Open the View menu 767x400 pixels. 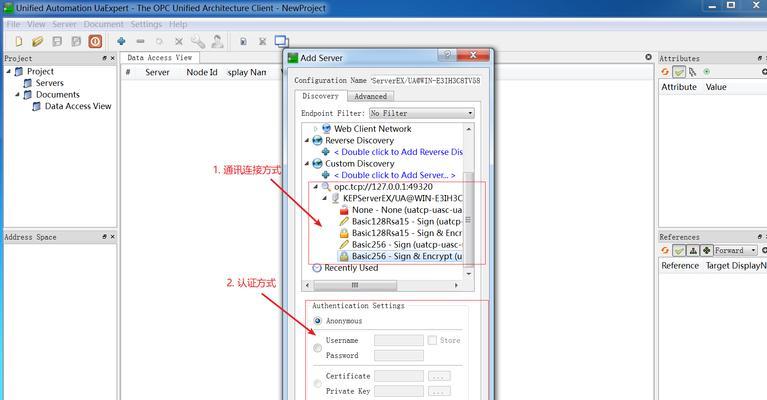(36, 24)
